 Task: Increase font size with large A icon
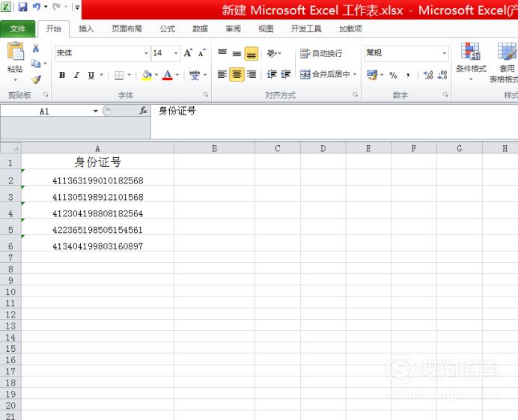pyautogui.click(x=188, y=53)
